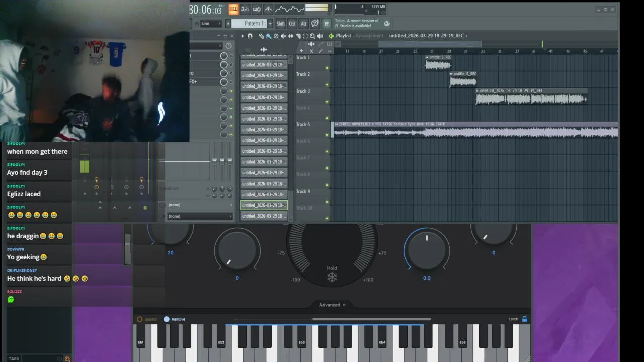644x362 pixels.
Task: Select the Track 5 header
Action: (312, 129)
